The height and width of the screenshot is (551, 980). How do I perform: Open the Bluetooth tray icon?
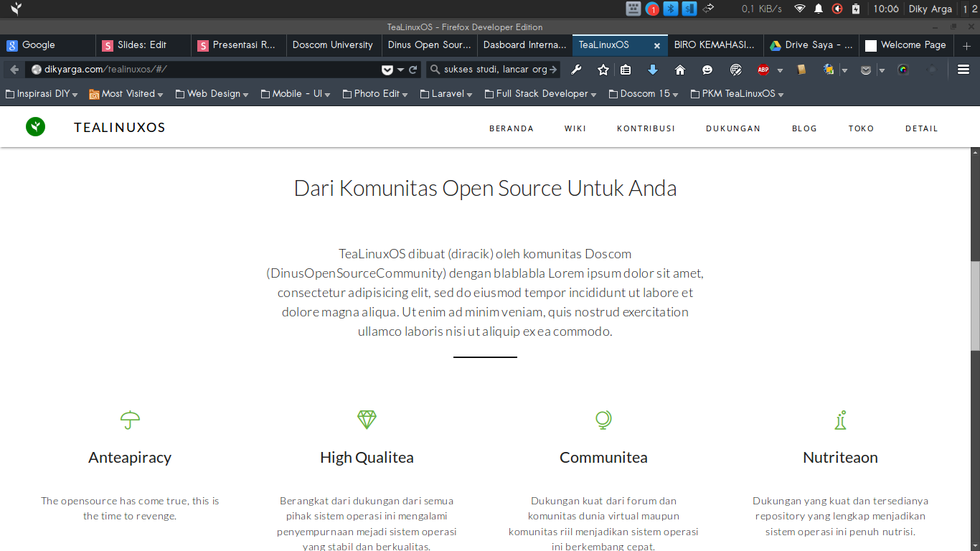pos(671,9)
